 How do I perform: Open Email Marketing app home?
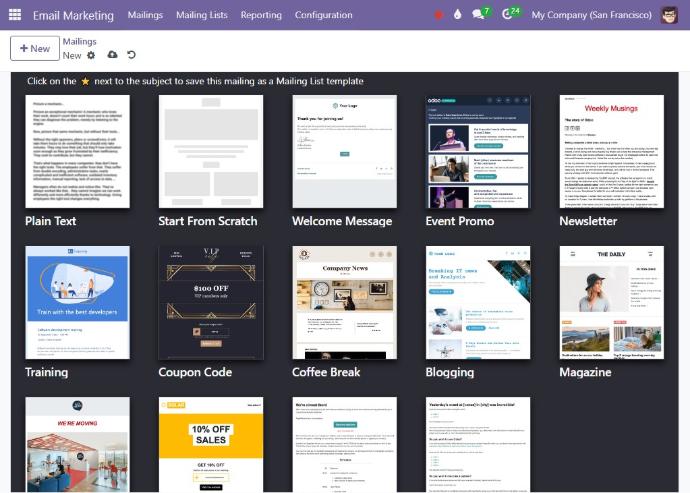(x=74, y=15)
